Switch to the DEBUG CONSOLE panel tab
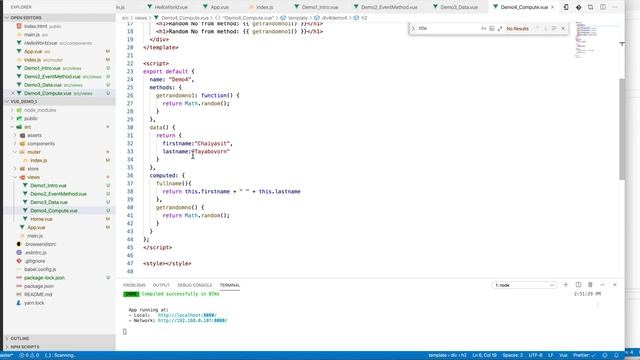The height and width of the screenshot is (360, 640). tap(195, 285)
